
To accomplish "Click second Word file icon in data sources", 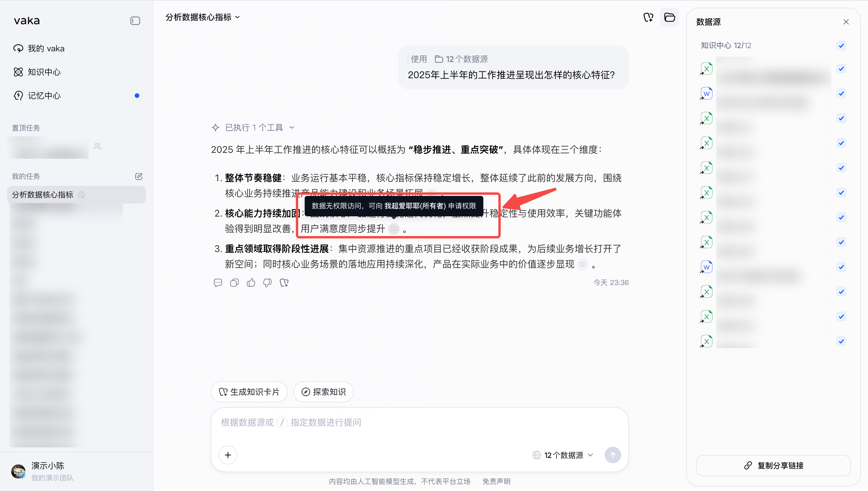I will click(x=706, y=267).
